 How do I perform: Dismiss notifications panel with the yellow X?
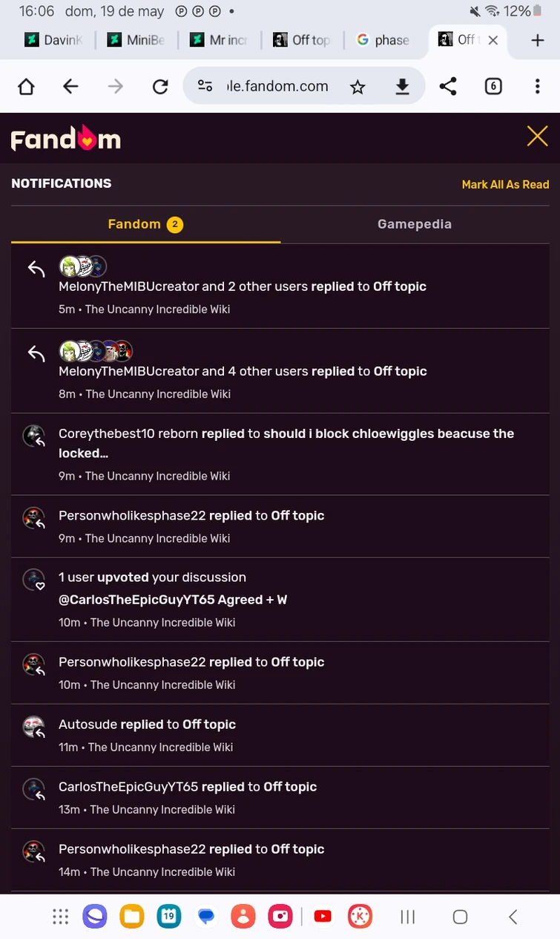click(537, 136)
